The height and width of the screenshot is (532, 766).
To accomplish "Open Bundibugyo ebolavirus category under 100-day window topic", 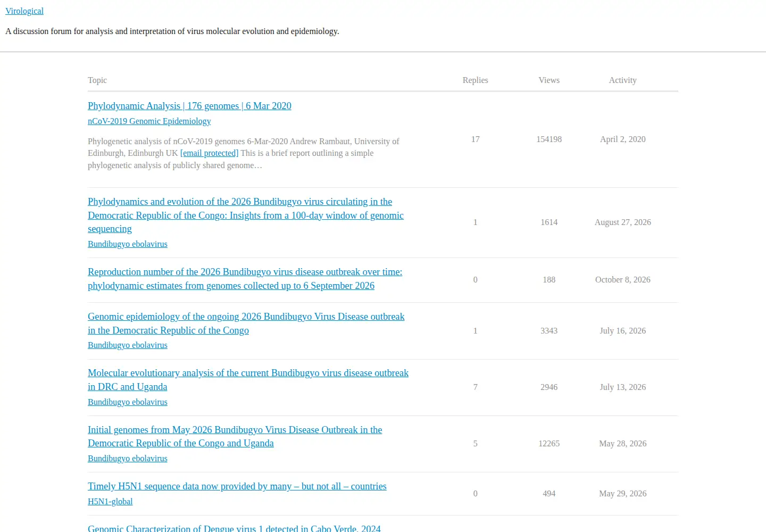I will pos(128,244).
